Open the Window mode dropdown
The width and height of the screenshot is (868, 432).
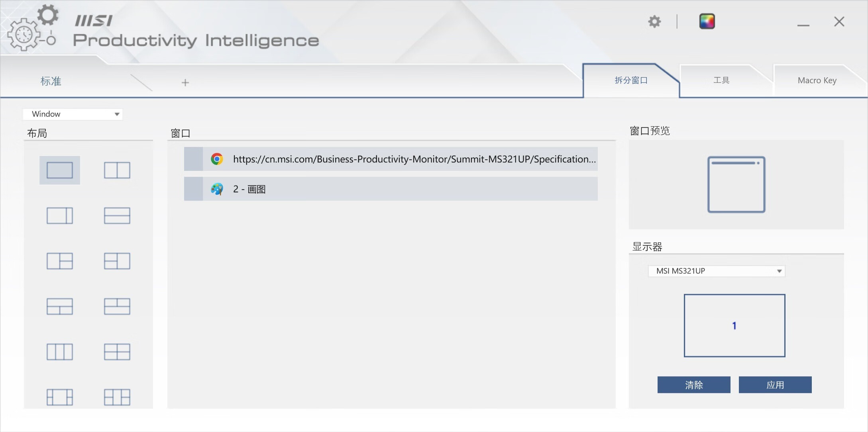73,114
